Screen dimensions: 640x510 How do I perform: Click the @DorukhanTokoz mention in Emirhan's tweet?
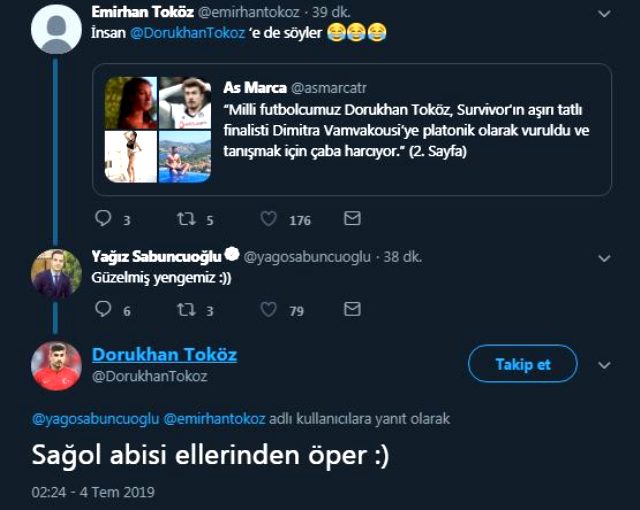pyautogui.click(x=186, y=34)
